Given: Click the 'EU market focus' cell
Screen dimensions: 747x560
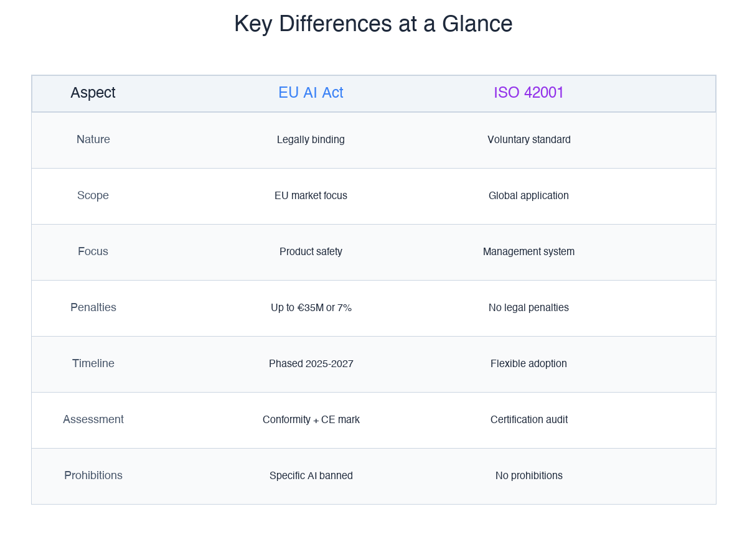Looking at the screenshot, I should (x=311, y=195).
